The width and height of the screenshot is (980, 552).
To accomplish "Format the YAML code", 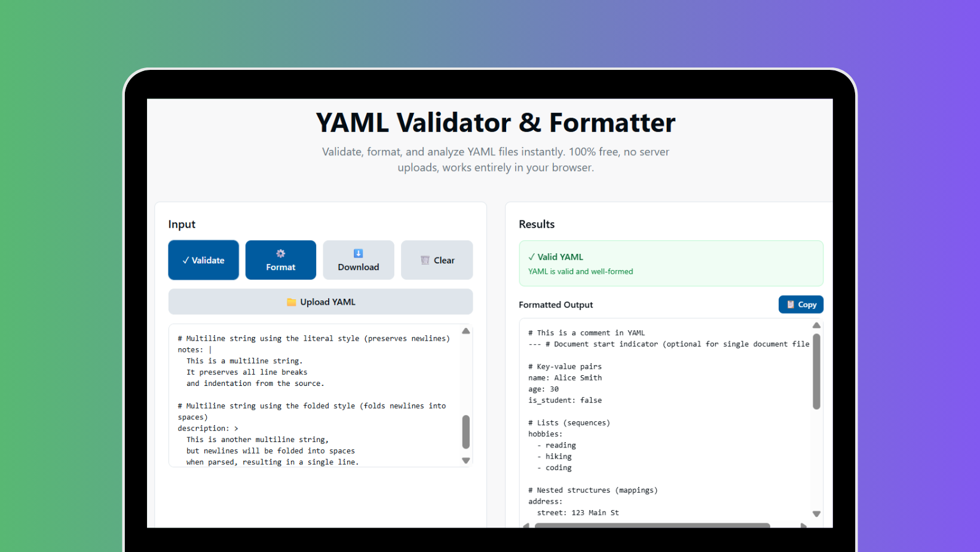I will click(280, 260).
